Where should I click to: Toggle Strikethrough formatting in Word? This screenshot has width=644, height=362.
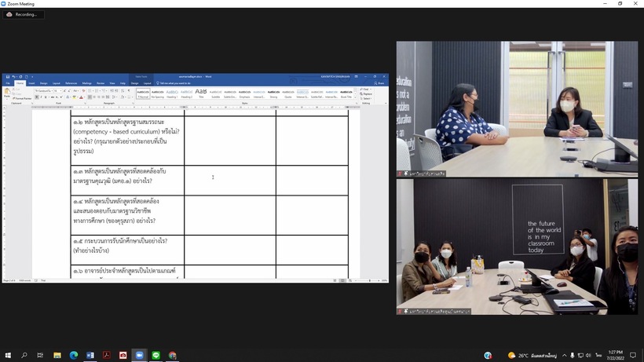coord(53,97)
